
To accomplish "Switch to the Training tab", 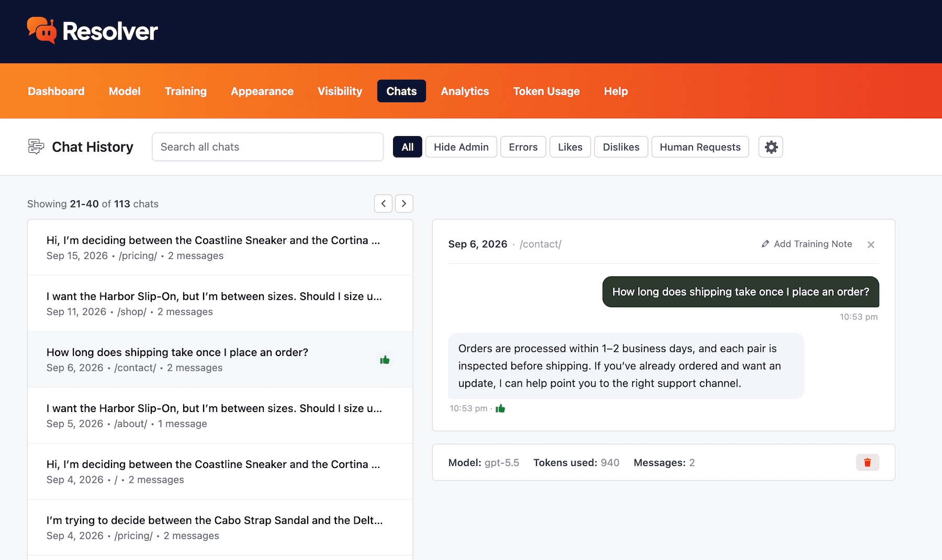I will point(186,91).
